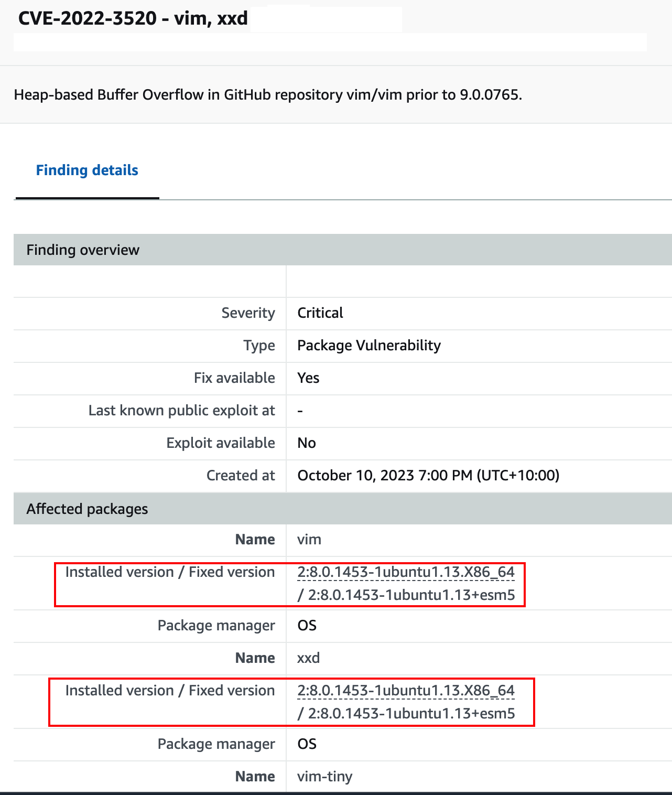The image size is (672, 795).
Task: Select the package name vim-tiny
Action: tap(325, 776)
